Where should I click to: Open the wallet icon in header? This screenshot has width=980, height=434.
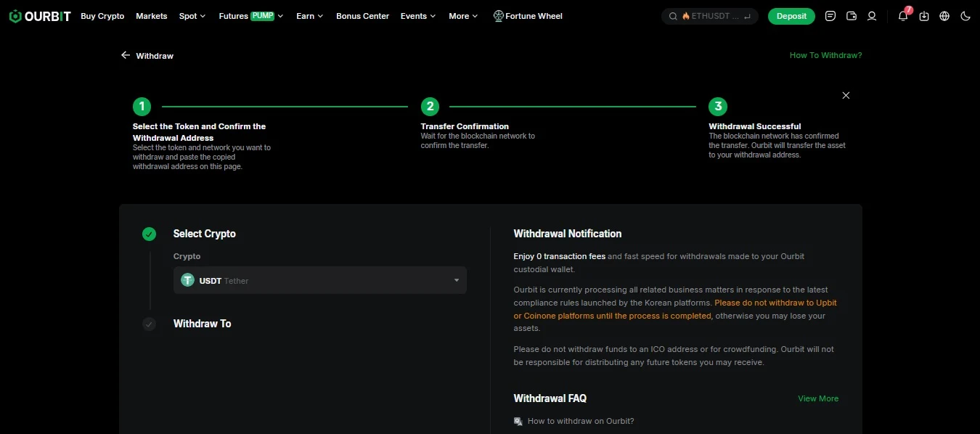pyautogui.click(x=852, y=16)
